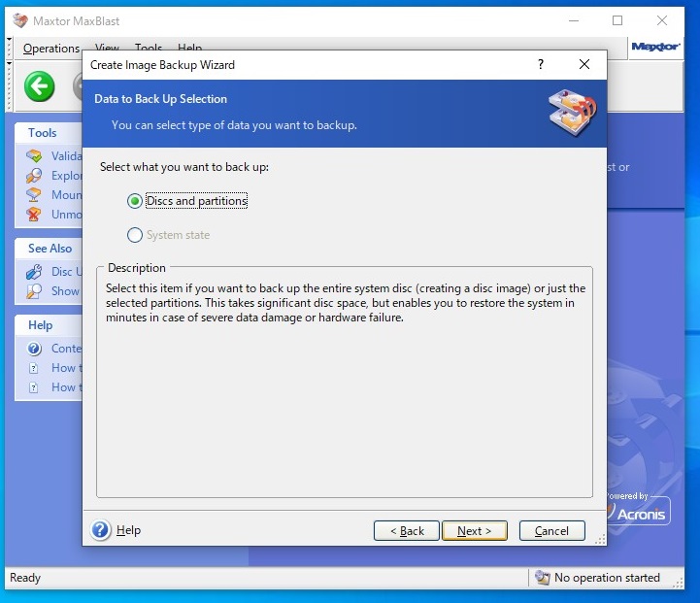Click the second How-to document icon
Image resolution: width=700 pixels, height=603 pixels.
coord(34,387)
